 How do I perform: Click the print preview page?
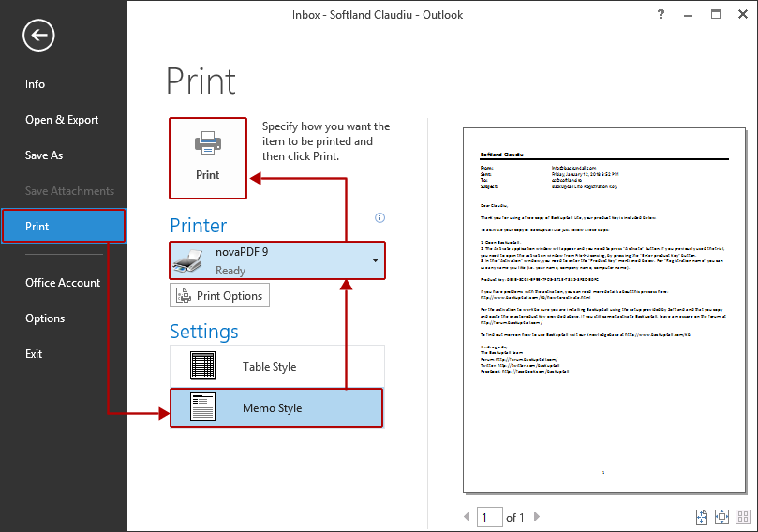604,310
